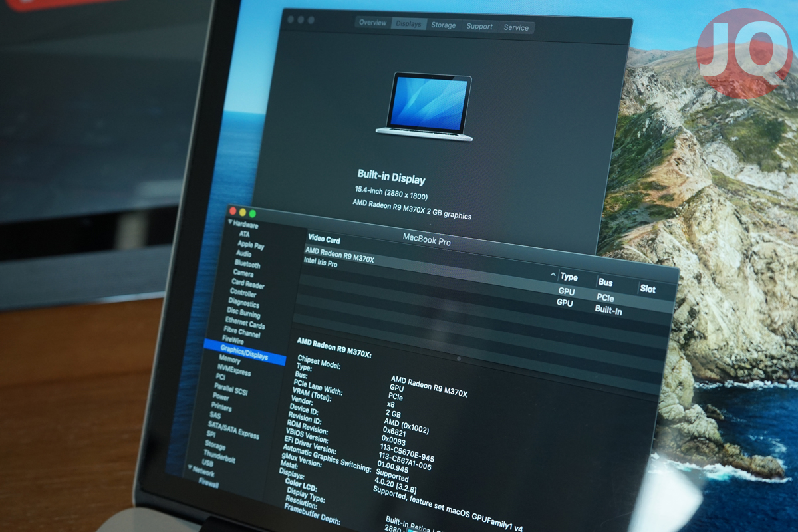Viewport: 798px width, 532px height.
Task: Click the "15.4-inch (2880 x 1800)" text
Action: pyautogui.click(x=391, y=193)
